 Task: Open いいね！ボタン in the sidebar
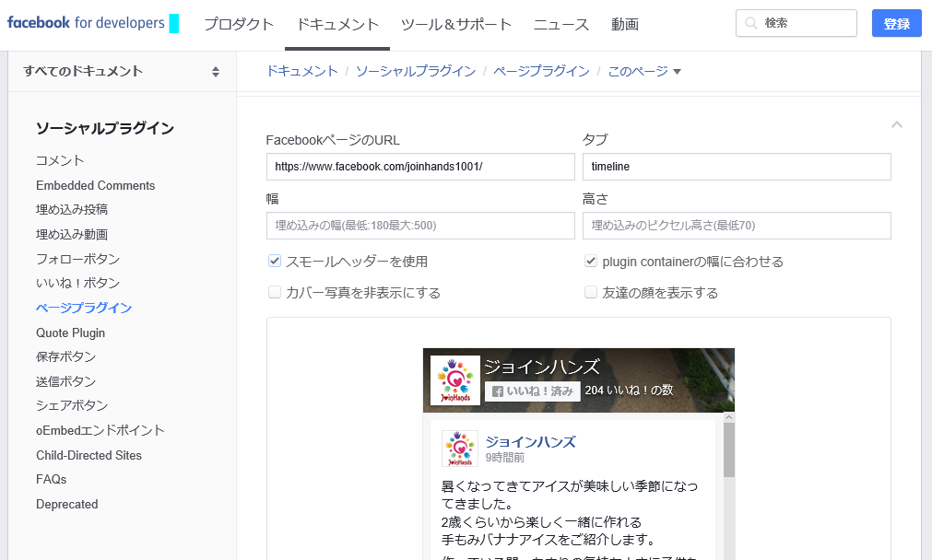[77, 283]
